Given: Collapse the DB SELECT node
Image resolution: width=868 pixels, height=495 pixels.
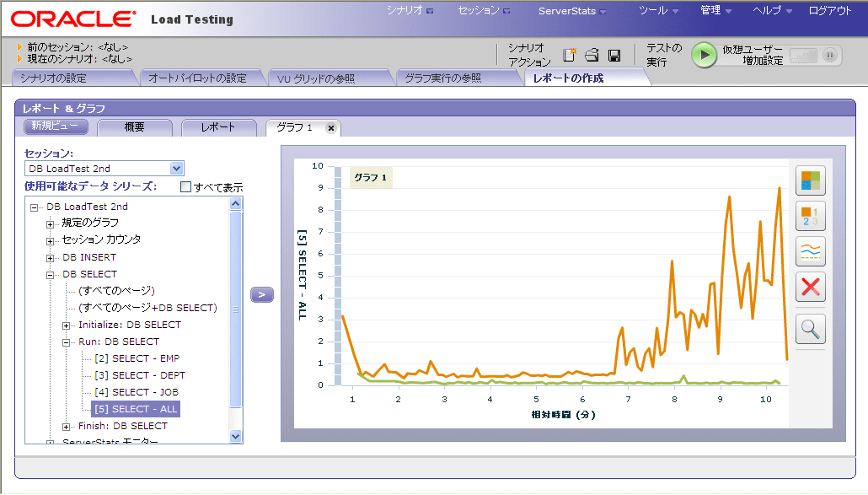Looking at the screenshot, I should [50, 275].
